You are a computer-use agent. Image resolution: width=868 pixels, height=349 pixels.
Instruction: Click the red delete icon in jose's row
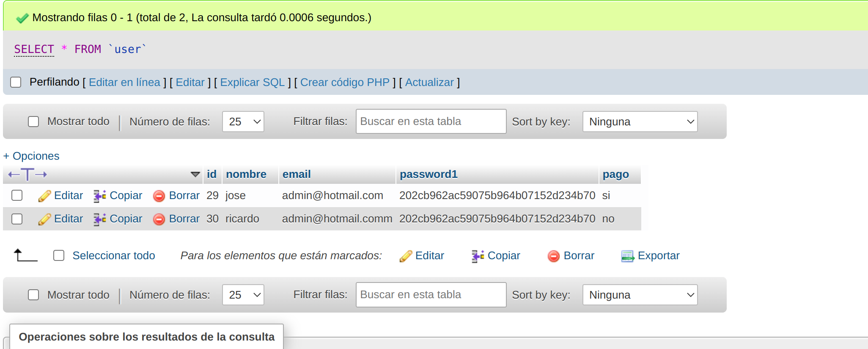[x=159, y=196]
